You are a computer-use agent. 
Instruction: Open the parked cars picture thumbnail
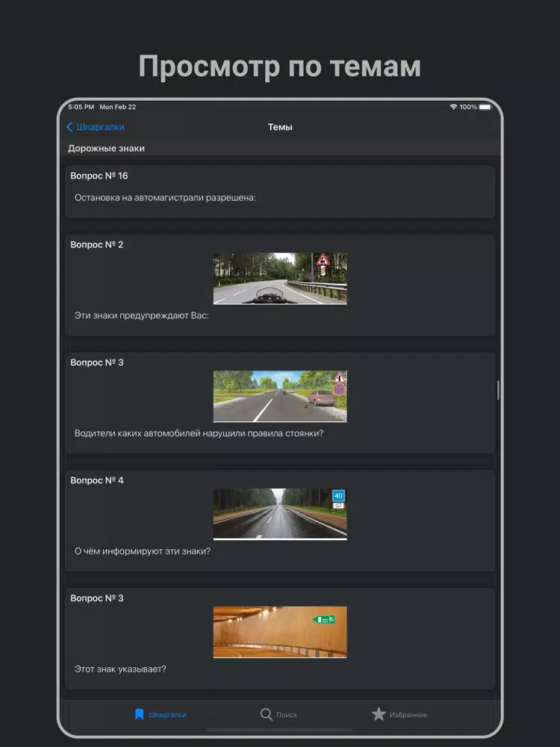(x=280, y=397)
